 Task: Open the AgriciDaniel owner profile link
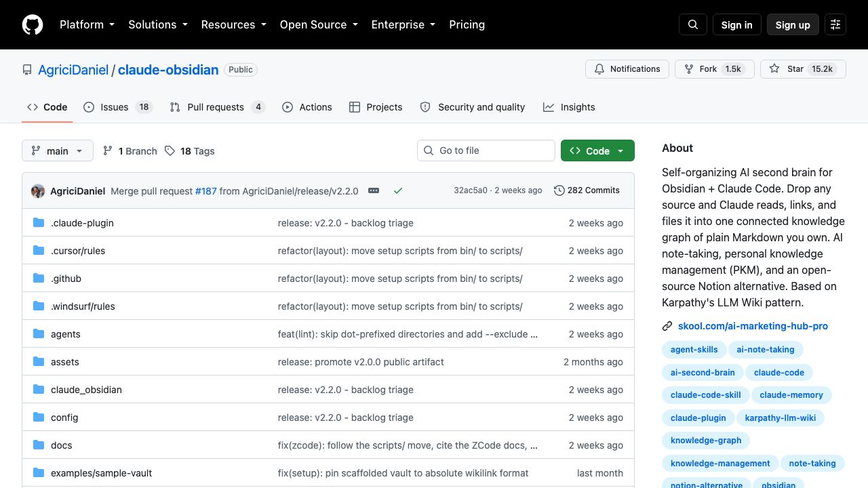tap(73, 70)
